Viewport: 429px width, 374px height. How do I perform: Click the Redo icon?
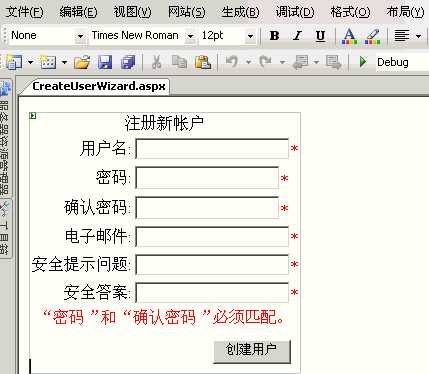tap(265, 62)
